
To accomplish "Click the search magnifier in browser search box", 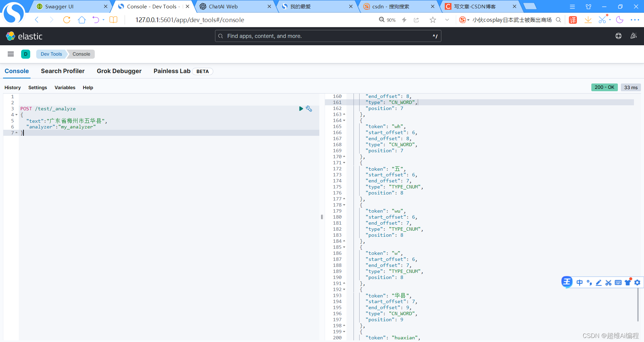I will point(558,20).
